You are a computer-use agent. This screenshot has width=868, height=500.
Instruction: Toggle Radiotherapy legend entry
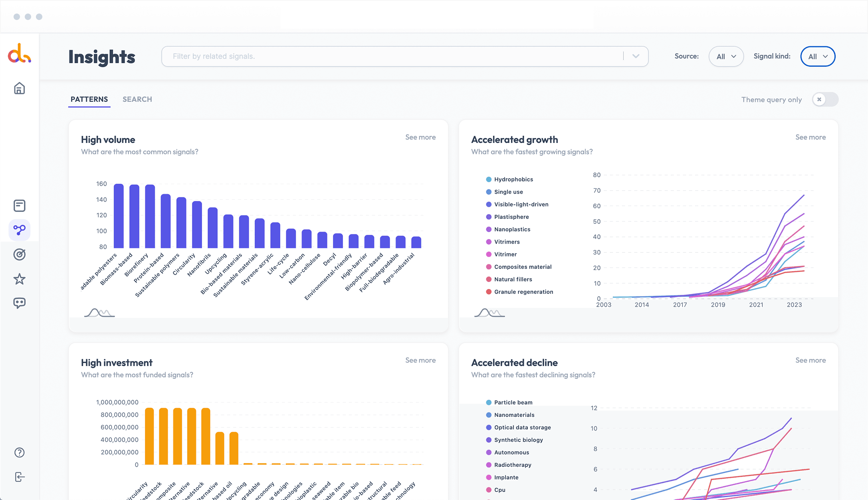click(508, 465)
